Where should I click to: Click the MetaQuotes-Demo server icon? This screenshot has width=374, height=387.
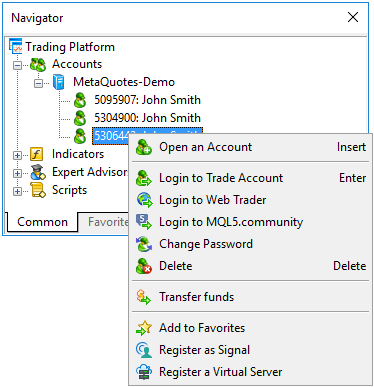coord(59,82)
